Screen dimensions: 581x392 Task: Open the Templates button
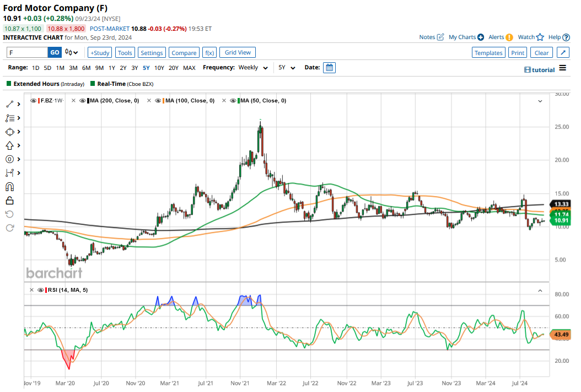tap(488, 52)
